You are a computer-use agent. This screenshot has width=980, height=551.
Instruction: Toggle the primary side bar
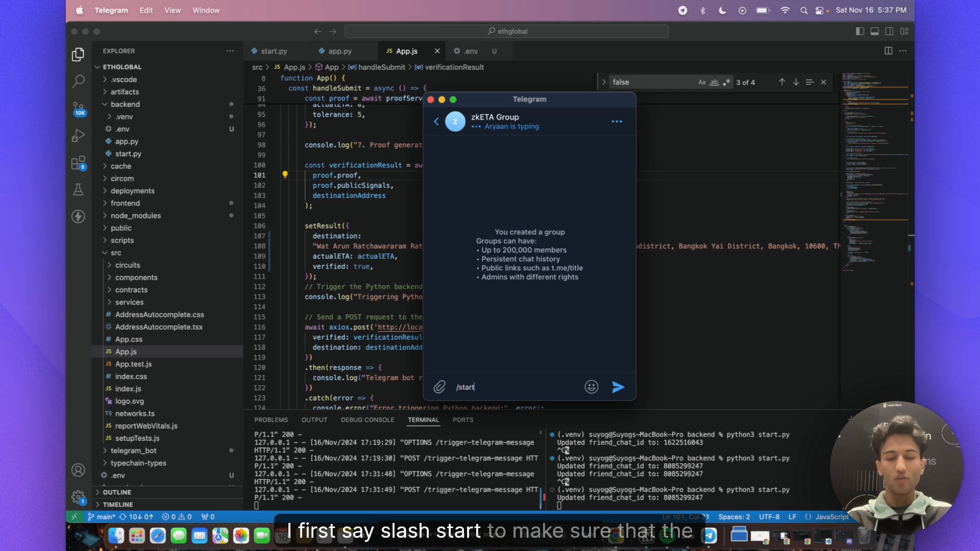pos(860,32)
